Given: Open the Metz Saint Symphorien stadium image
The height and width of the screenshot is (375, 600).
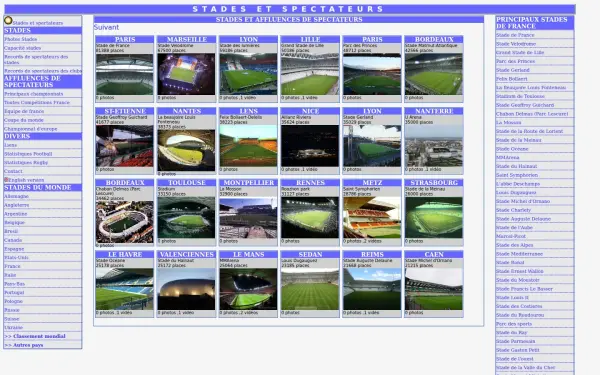Looking at the screenshot, I should click(372, 217).
